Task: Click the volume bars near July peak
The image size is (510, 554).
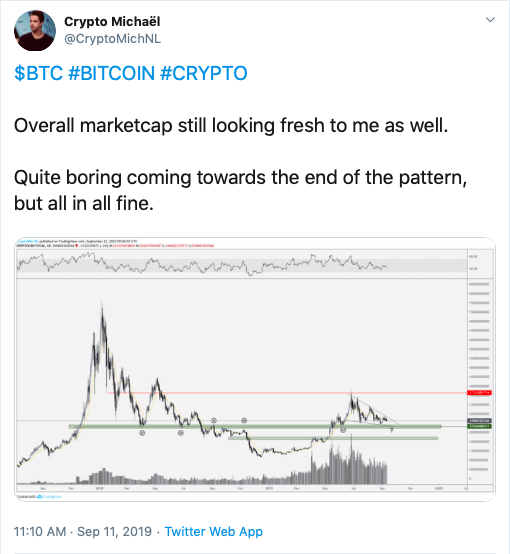Action: click(351, 463)
